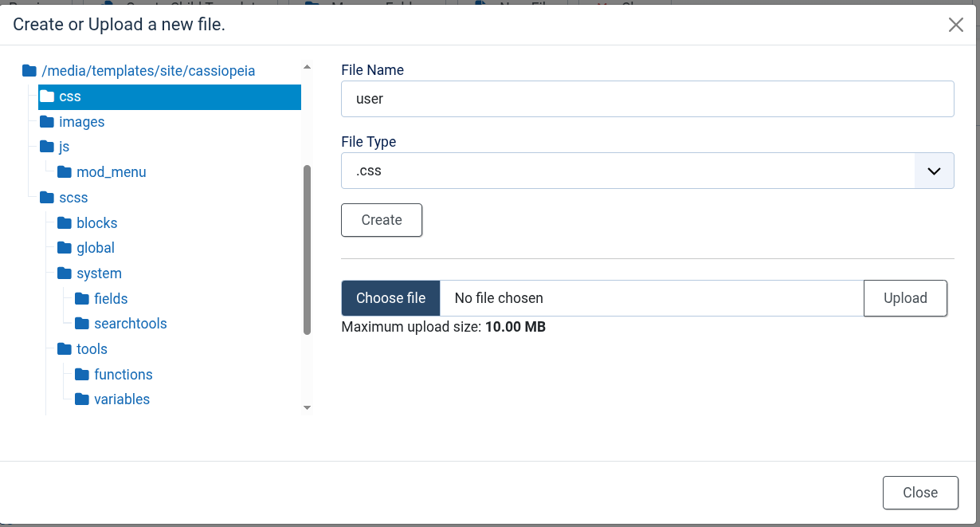Screen dimensions: 980x527
Task: Click the mod_menu folder icon
Action: tap(65, 172)
